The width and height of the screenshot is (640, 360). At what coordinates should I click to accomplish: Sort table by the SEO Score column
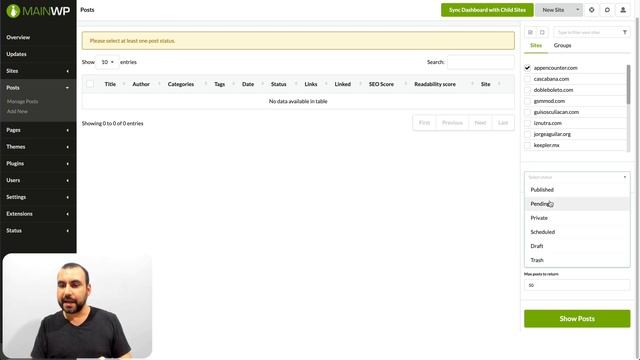click(x=381, y=84)
